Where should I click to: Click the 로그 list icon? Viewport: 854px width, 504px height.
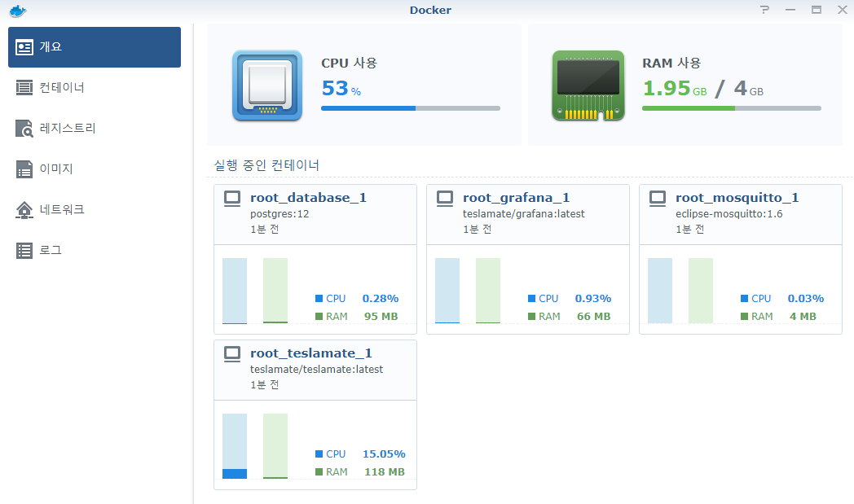click(x=24, y=250)
